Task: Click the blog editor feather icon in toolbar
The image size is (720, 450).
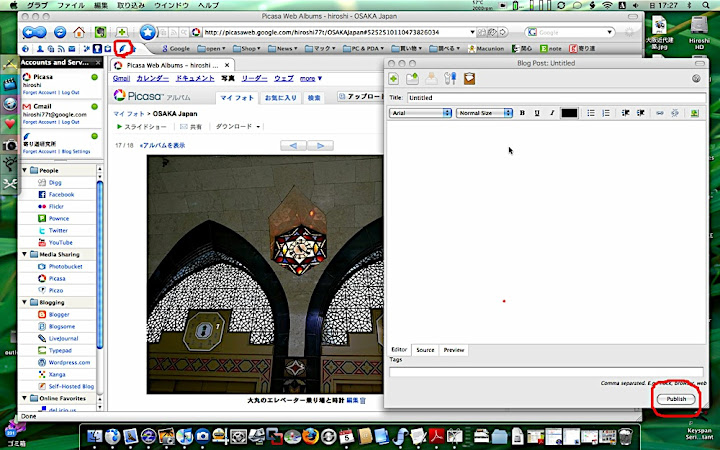Action: click(122, 47)
